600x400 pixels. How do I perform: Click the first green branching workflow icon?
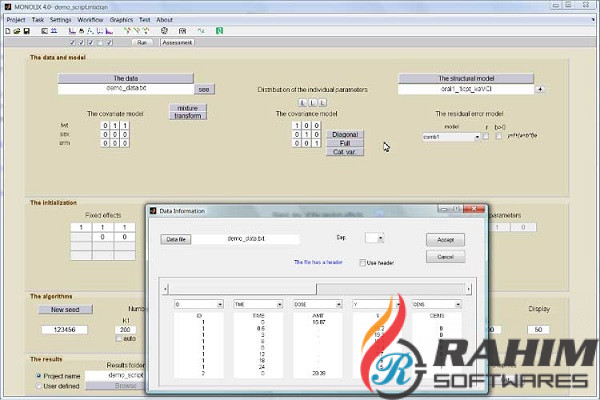point(127,31)
